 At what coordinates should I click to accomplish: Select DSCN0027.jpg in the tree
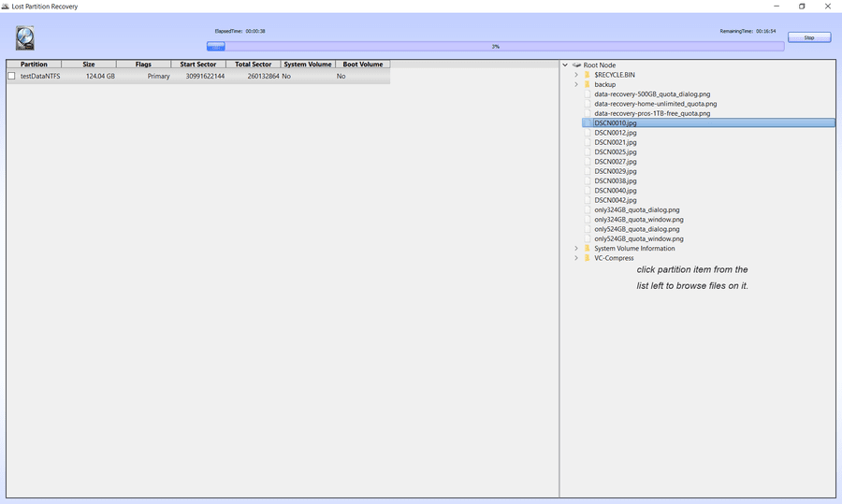coord(615,162)
